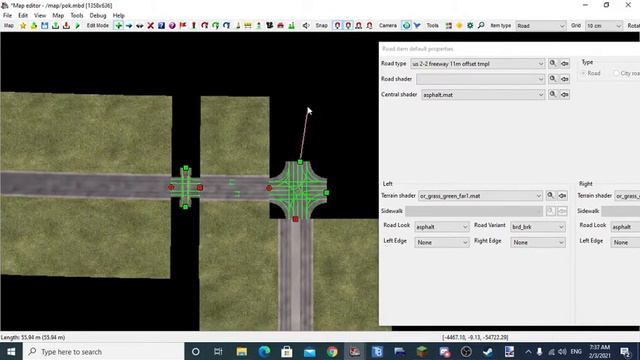This screenshot has width=640, height=360.
Task: Open the Central shader asphalt.mat dropdown
Action: click(483, 95)
